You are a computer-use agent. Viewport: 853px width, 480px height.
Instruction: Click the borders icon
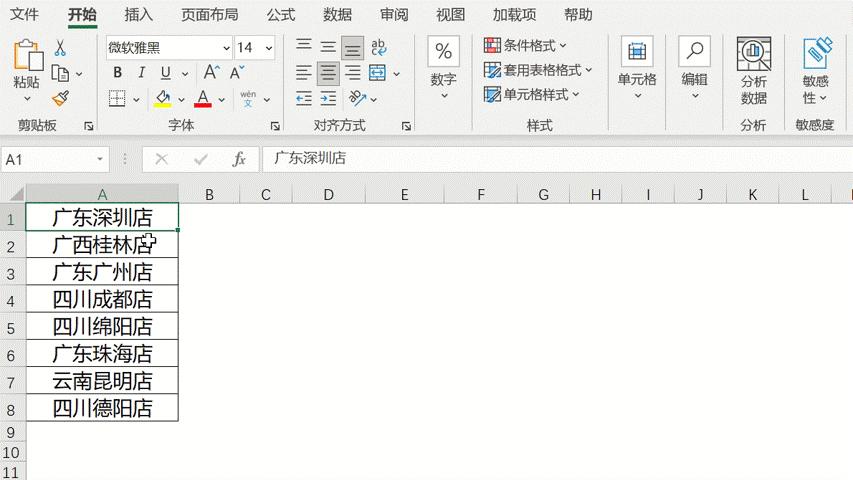coord(117,99)
